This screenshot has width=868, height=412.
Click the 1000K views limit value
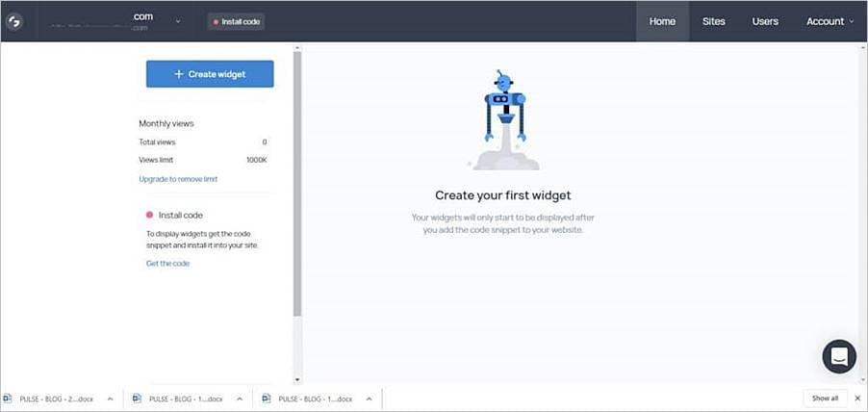pyautogui.click(x=256, y=160)
